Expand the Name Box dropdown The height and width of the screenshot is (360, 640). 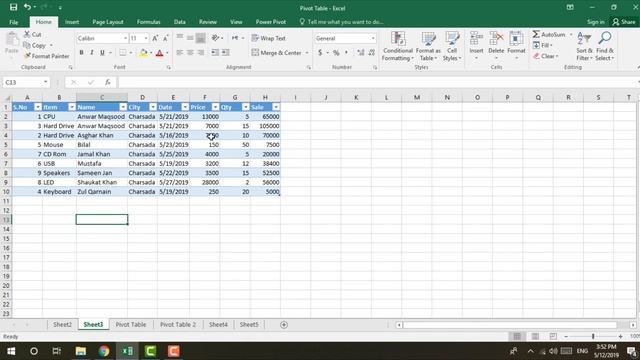tap(45, 82)
